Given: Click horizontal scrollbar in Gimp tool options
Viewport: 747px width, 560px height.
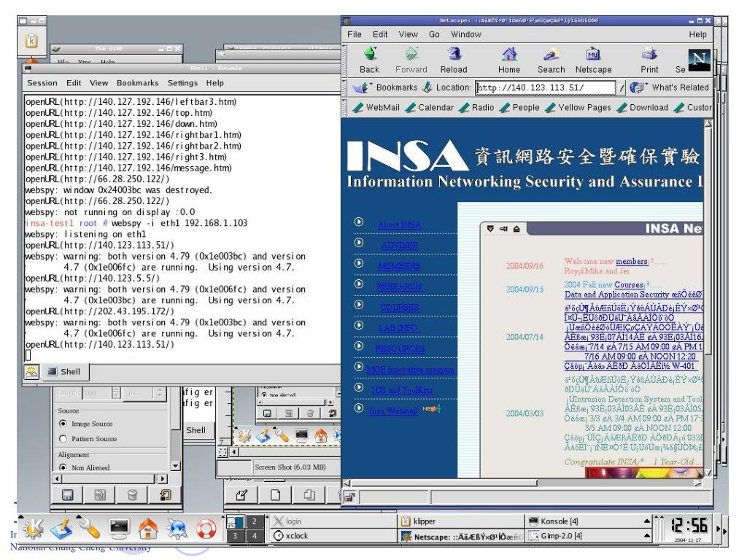Looking at the screenshot, I should (108, 478).
